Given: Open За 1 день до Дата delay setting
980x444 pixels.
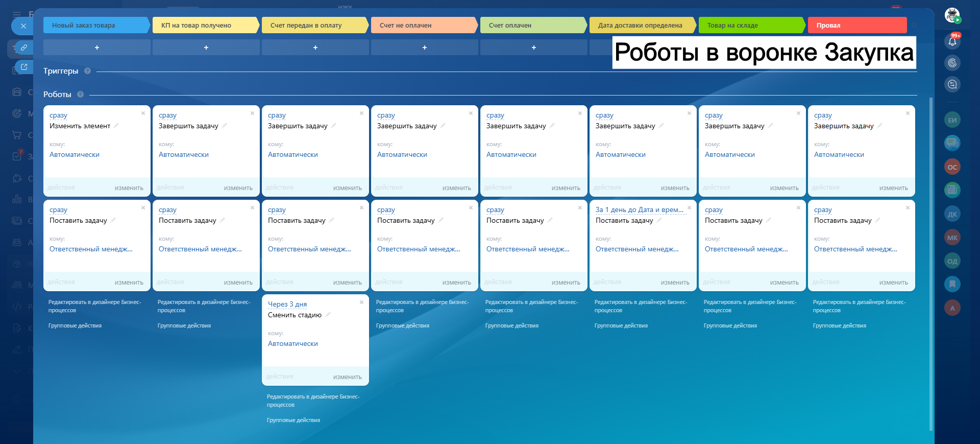Looking at the screenshot, I should [639, 209].
